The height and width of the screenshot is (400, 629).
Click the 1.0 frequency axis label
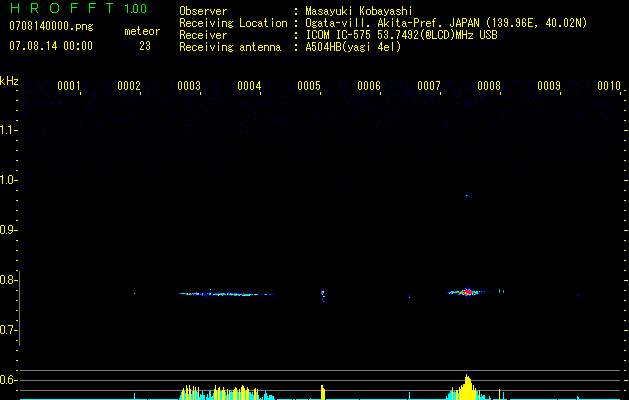click(x=7, y=180)
